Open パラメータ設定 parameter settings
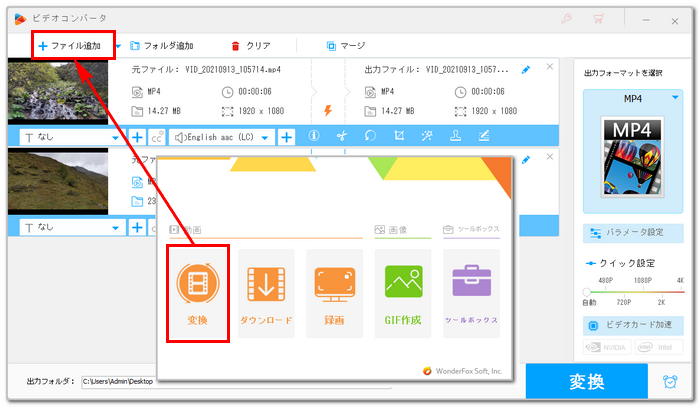 tap(633, 233)
